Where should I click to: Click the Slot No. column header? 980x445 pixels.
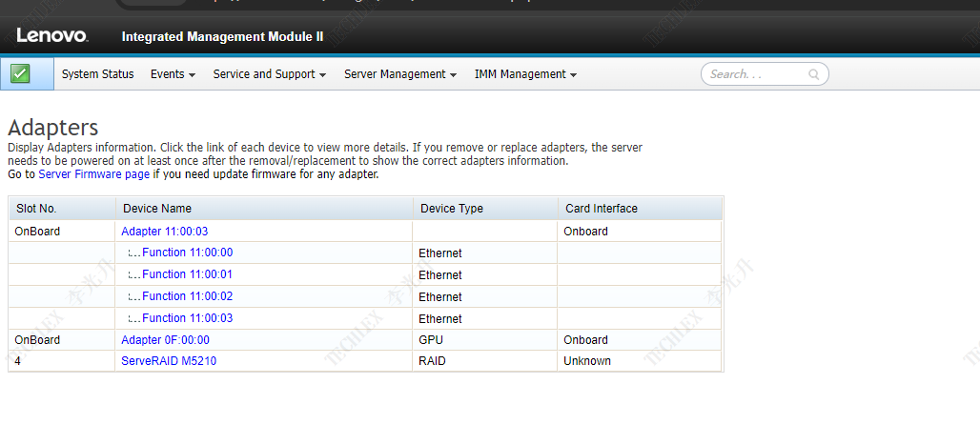[x=62, y=208]
